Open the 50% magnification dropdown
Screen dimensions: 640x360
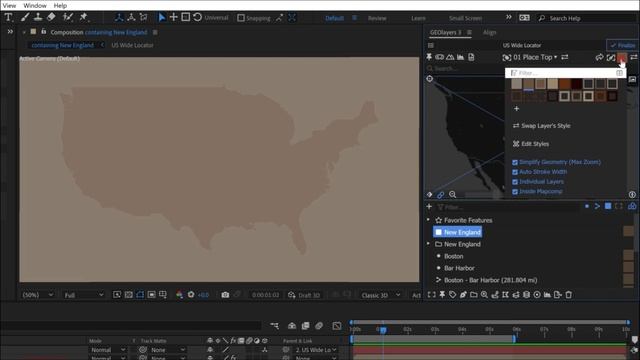(38, 295)
